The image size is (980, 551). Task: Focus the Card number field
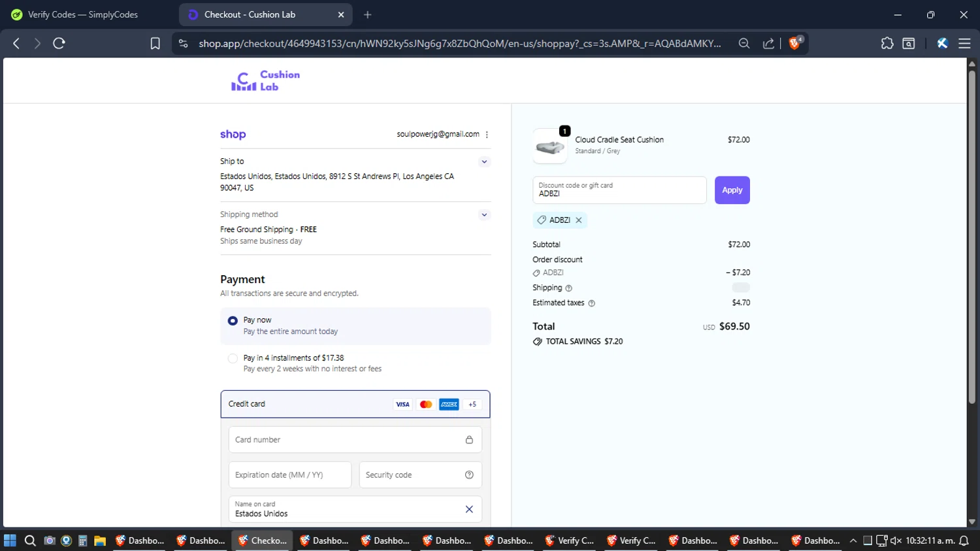click(x=355, y=440)
